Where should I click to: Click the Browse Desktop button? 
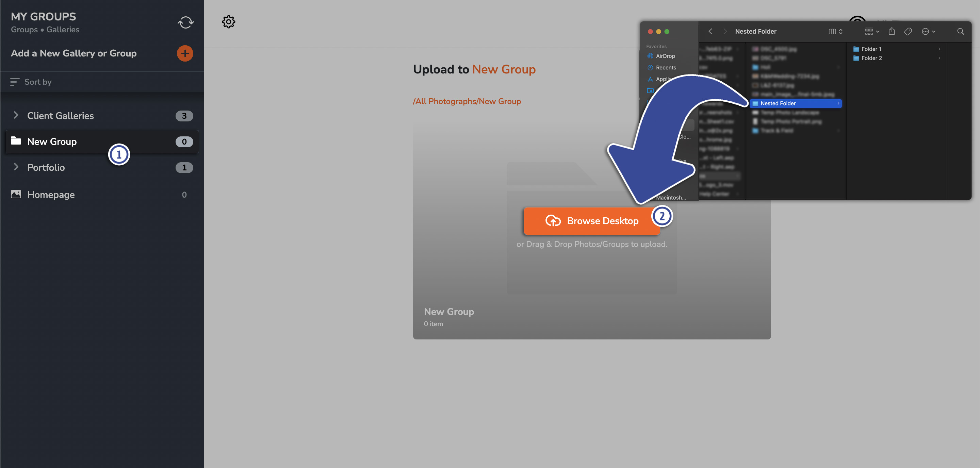(x=592, y=221)
